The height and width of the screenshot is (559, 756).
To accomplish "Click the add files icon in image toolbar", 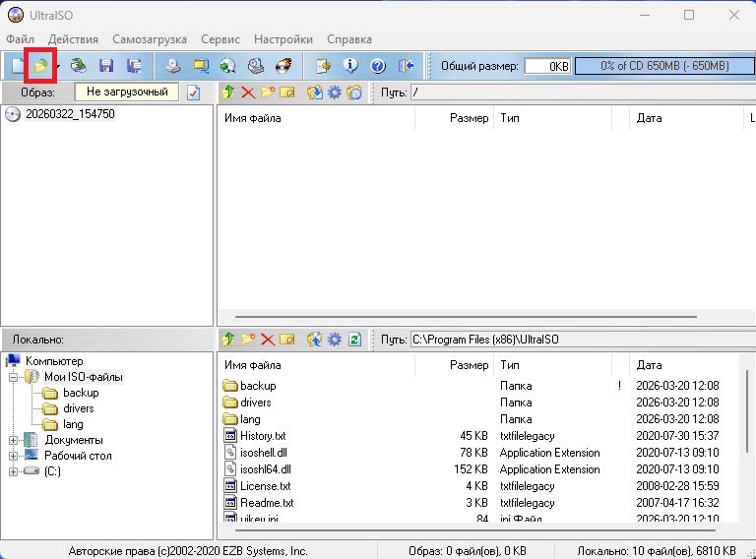I will [x=315, y=93].
